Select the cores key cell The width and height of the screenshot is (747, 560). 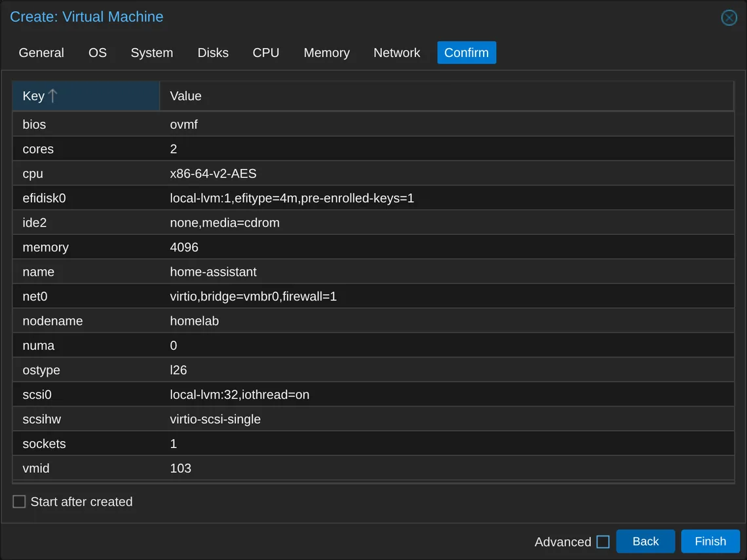(x=86, y=149)
